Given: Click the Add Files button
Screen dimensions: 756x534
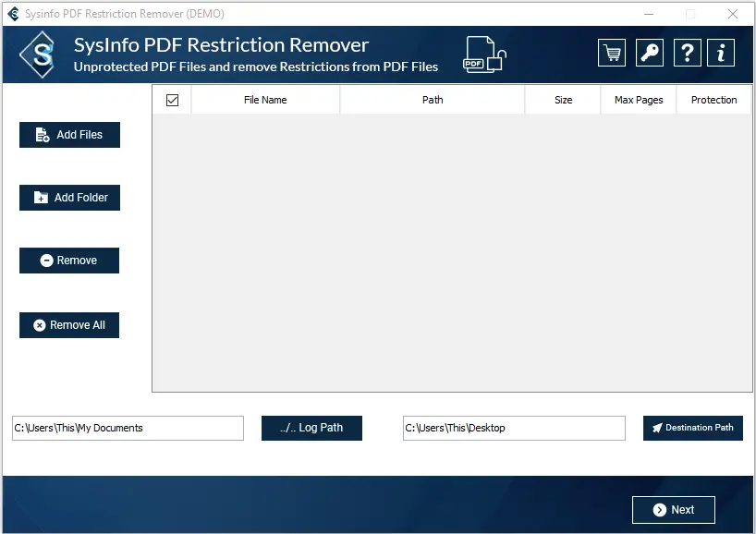Looking at the screenshot, I should click(69, 134).
